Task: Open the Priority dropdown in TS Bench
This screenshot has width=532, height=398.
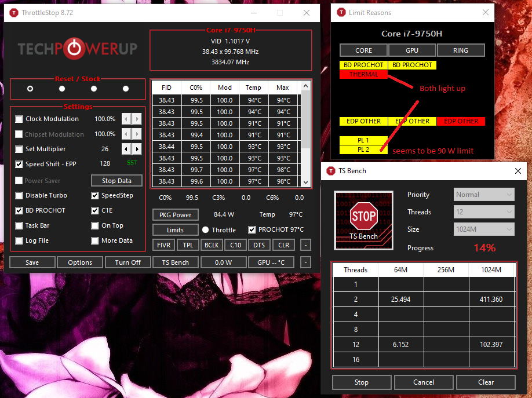Action: tap(484, 195)
